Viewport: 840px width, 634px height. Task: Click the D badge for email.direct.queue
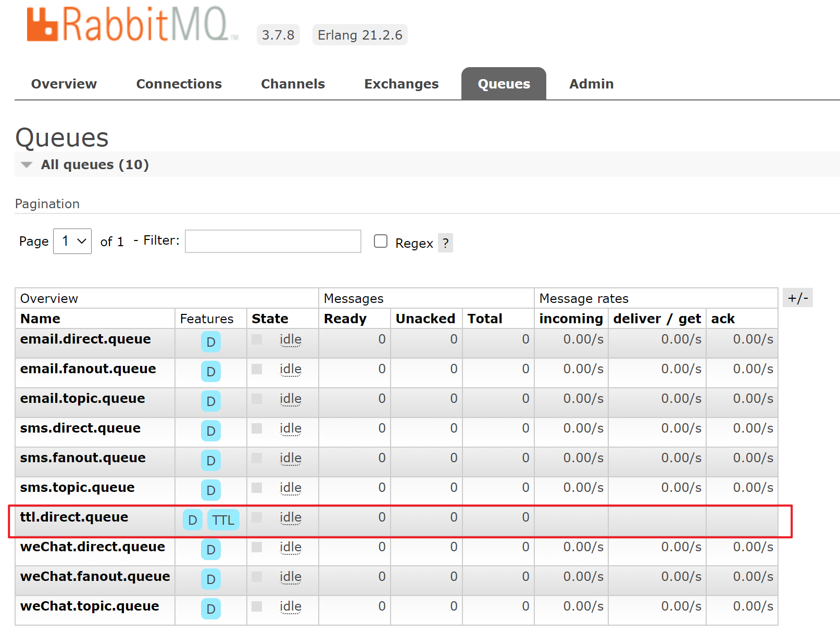point(210,342)
